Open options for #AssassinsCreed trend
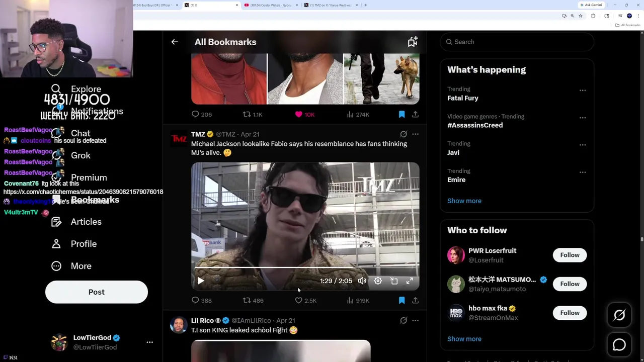 pos(583,118)
